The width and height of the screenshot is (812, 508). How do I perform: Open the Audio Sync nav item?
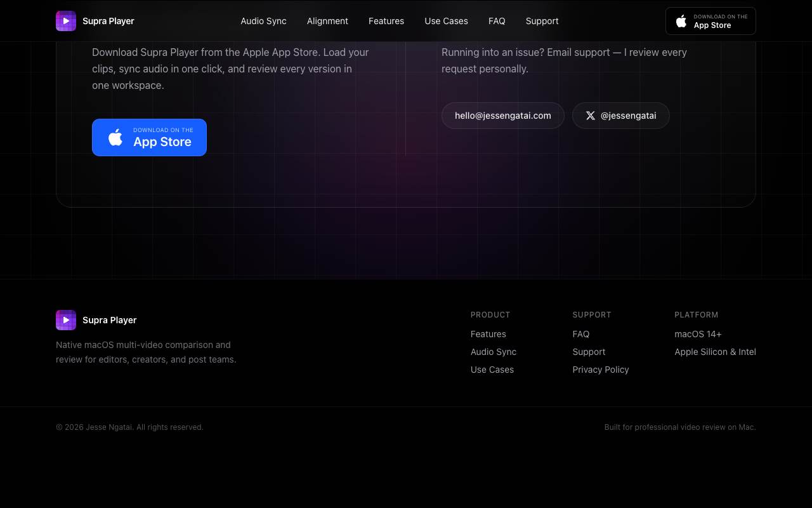(263, 21)
